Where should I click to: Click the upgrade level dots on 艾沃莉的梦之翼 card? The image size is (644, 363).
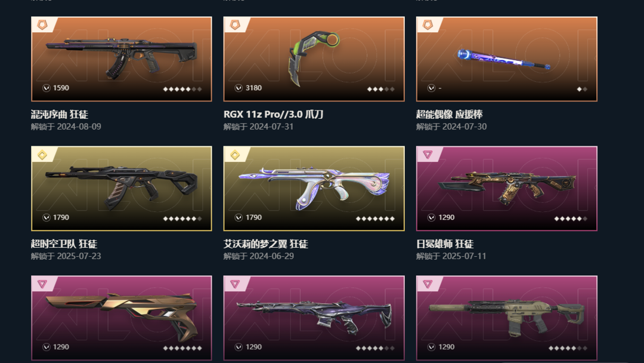coord(375,219)
